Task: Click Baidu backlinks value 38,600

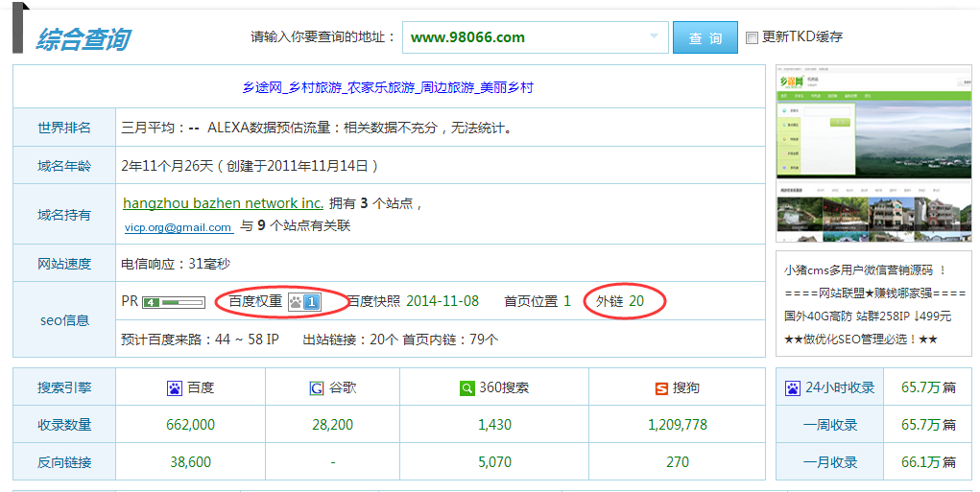Action: (x=190, y=462)
